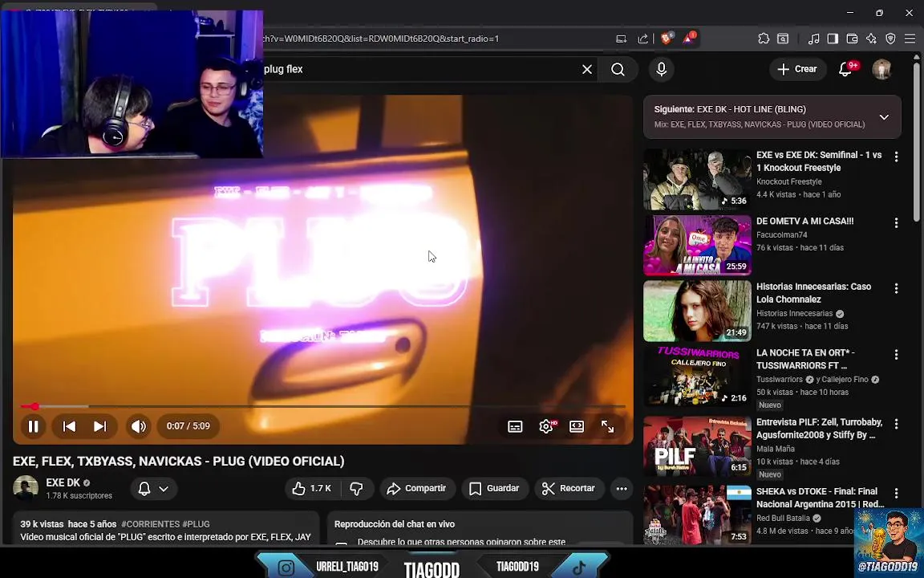Open options for Historias Innecesarias video
Viewport: 924px width, 578px height.
[896, 288]
